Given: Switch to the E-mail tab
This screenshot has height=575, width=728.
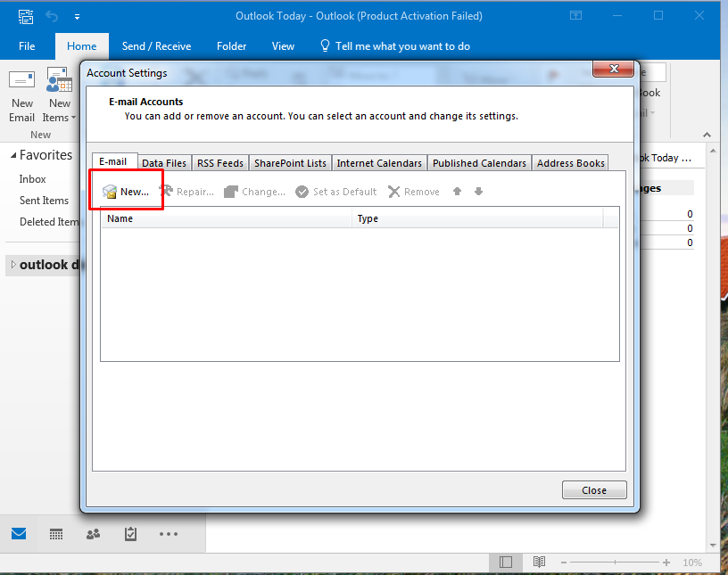Looking at the screenshot, I should [x=112, y=161].
